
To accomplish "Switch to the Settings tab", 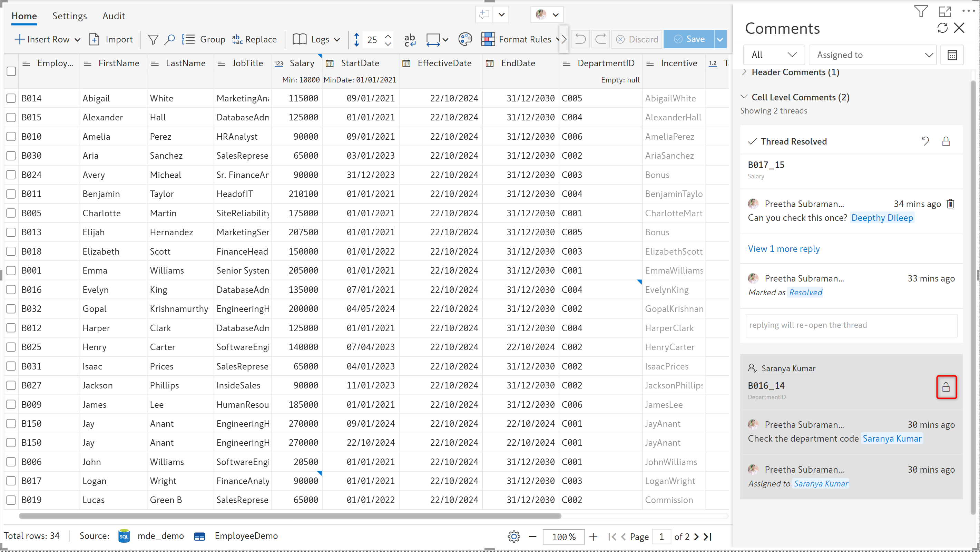I will click(70, 16).
